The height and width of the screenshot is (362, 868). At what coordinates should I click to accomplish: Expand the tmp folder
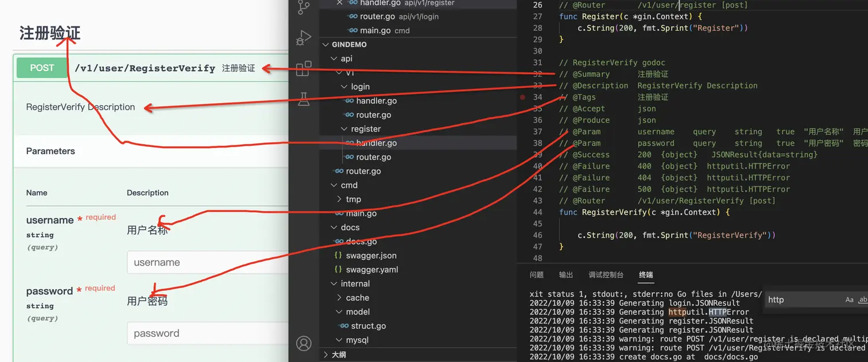[x=339, y=199]
